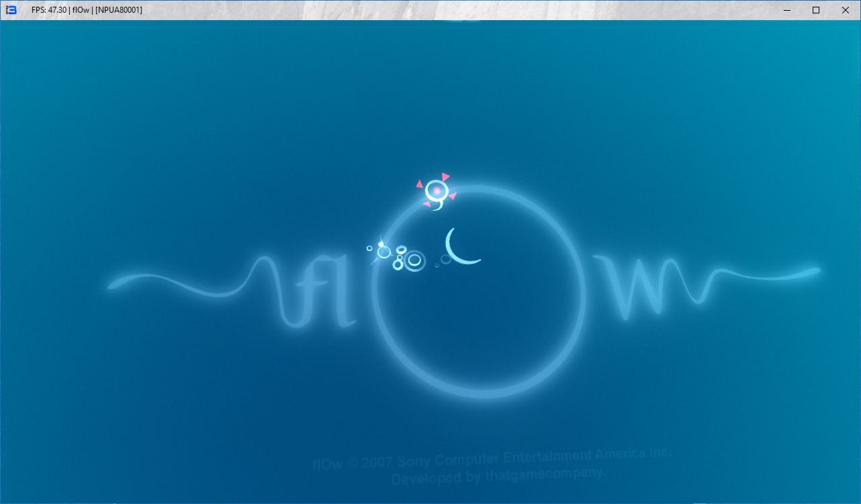Image resolution: width=861 pixels, height=504 pixels.
Task: Maximize the flOw game window
Action: coord(816,10)
